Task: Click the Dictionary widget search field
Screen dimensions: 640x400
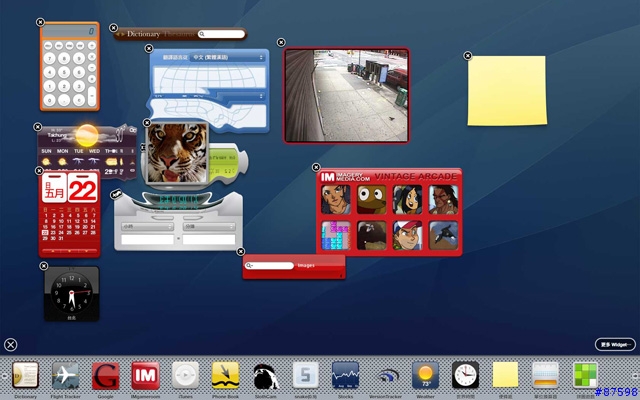Action: coord(222,34)
